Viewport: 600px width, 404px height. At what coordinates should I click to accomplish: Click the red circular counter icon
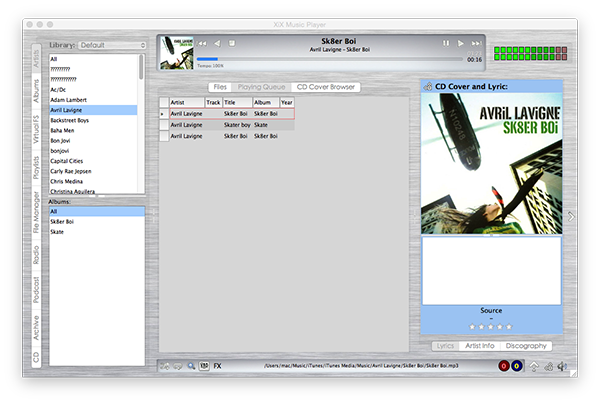point(504,366)
